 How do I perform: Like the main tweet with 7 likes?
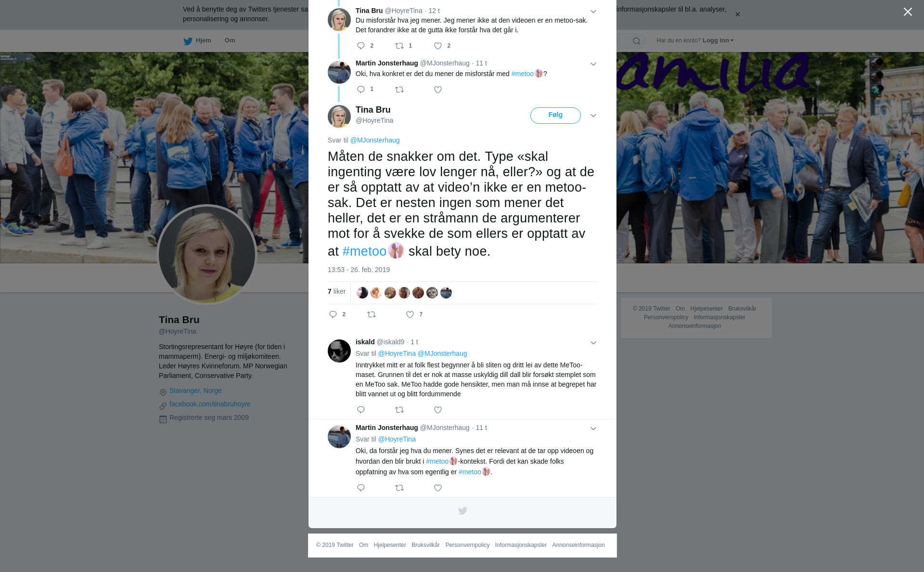tap(410, 314)
